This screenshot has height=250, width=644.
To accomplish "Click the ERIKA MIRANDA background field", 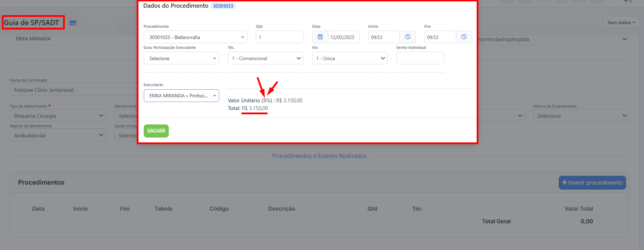I will point(73,39).
